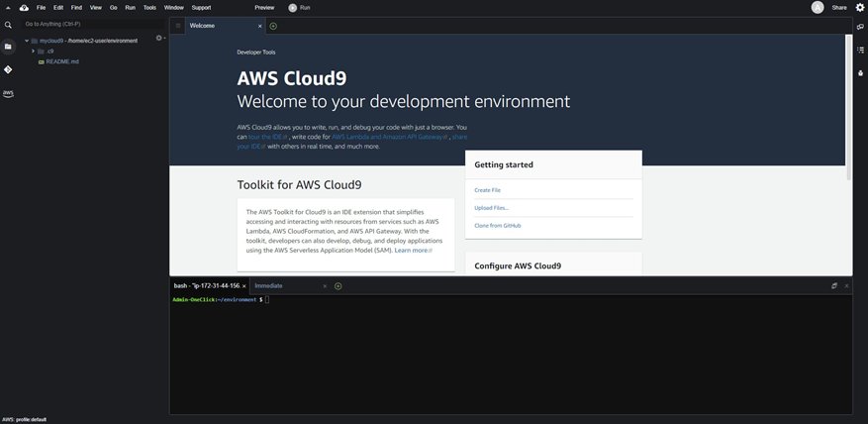Viewport: 868px width, 424px height.
Task: Click the 'Toolkit for AWS Cloud9' heading
Action: pos(300,184)
